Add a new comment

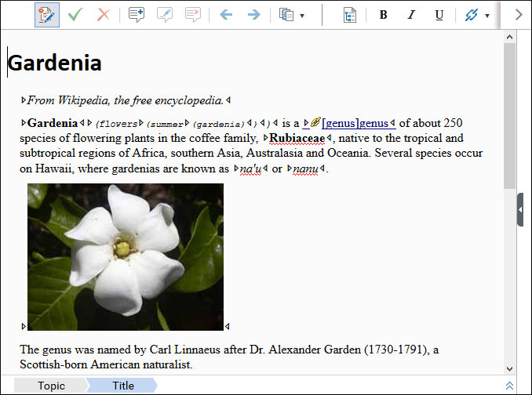tap(137, 15)
